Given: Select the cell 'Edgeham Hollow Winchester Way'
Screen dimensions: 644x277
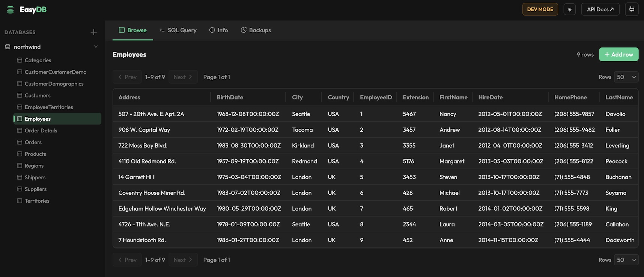Looking at the screenshot, I should point(162,208).
